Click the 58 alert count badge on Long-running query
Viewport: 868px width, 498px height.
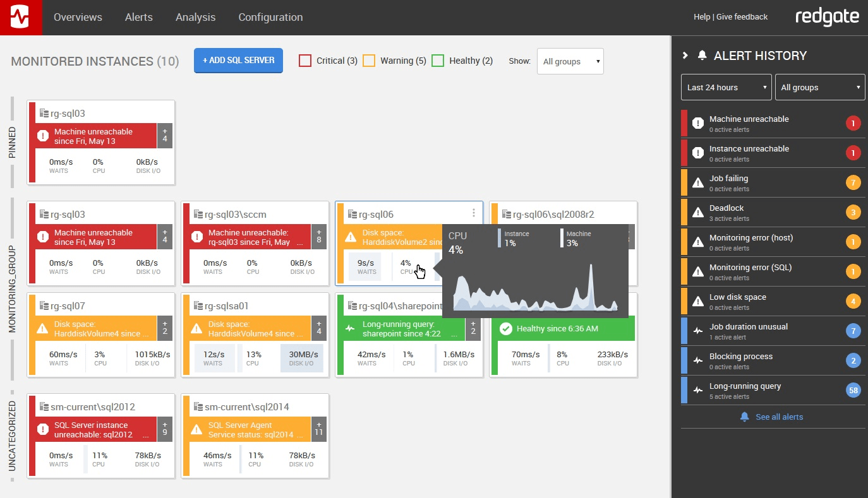pyautogui.click(x=853, y=390)
